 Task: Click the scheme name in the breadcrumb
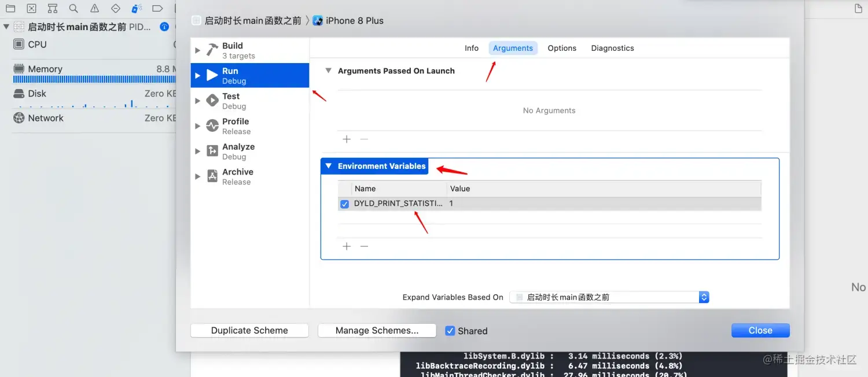pyautogui.click(x=253, y=21)
